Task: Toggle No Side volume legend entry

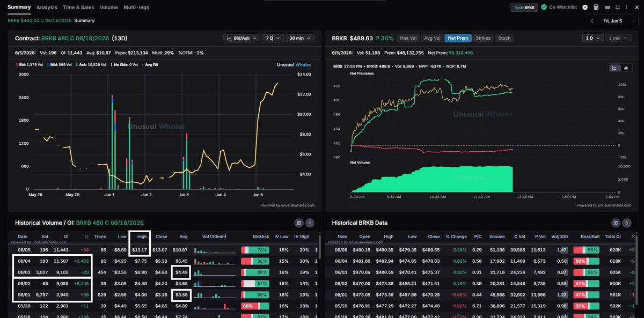Action: coord(125,64)
